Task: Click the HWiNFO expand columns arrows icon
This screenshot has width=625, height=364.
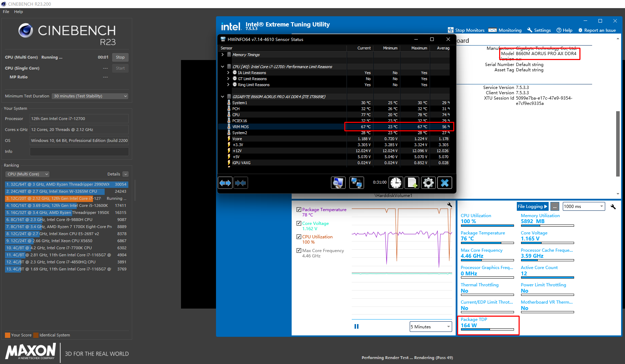Action: (x=225, y=183)
